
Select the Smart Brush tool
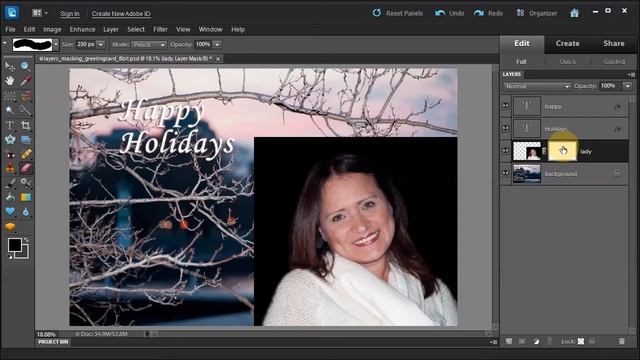coord(25,182)
